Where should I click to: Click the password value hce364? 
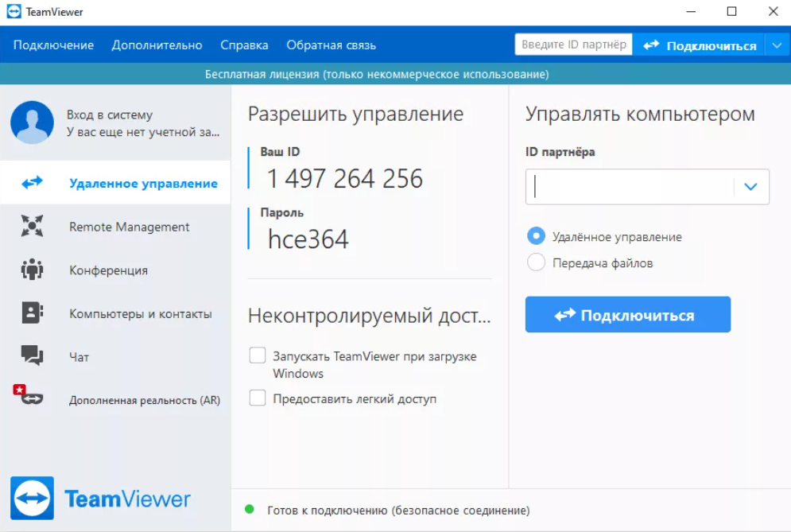308,239
